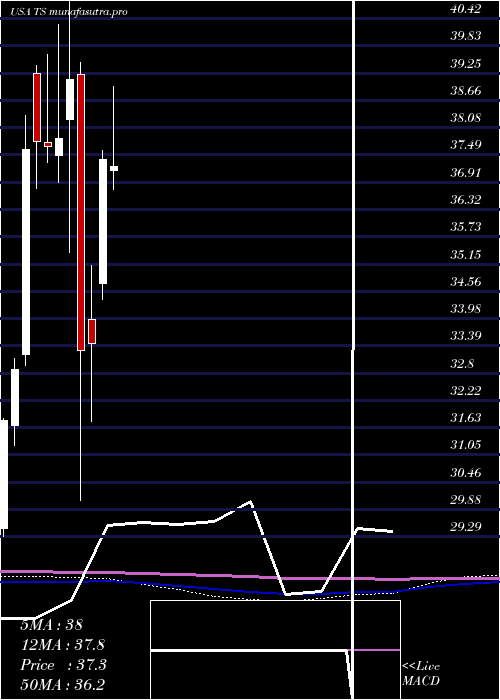Screen dimensions: 500x700
Task: Click the 32.8 axis label
Action: 462,364
